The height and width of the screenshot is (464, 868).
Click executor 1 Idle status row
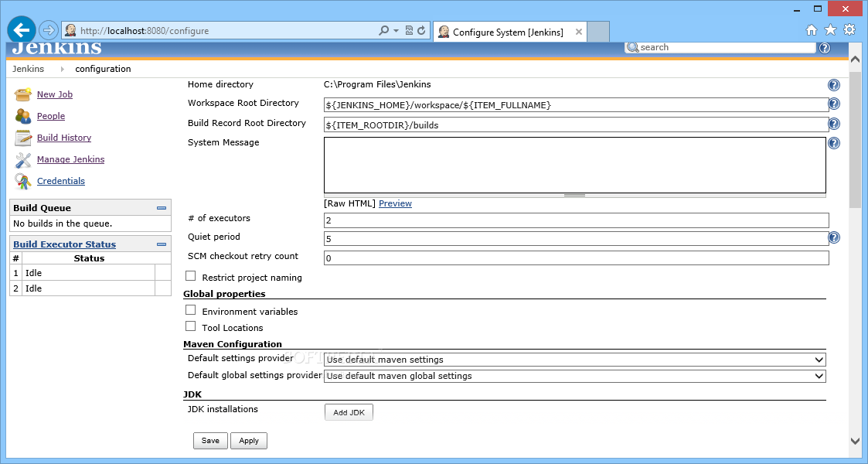pos(90,273)
